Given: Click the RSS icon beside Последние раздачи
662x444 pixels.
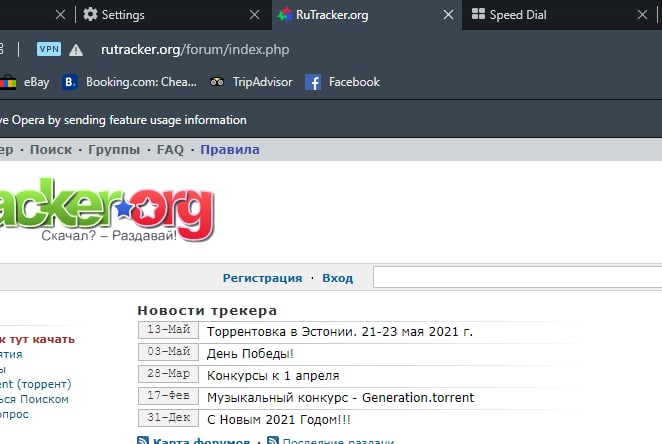Looking at the screenshot, I should [x=273, y=440].
